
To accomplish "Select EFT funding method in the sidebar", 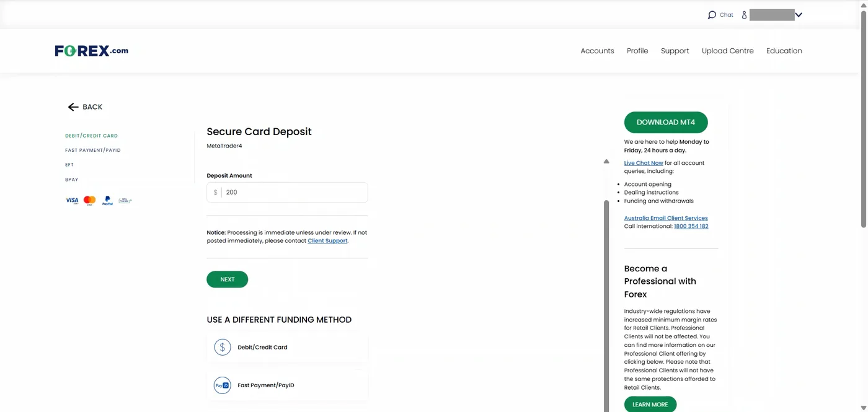I will coord(69,165).
